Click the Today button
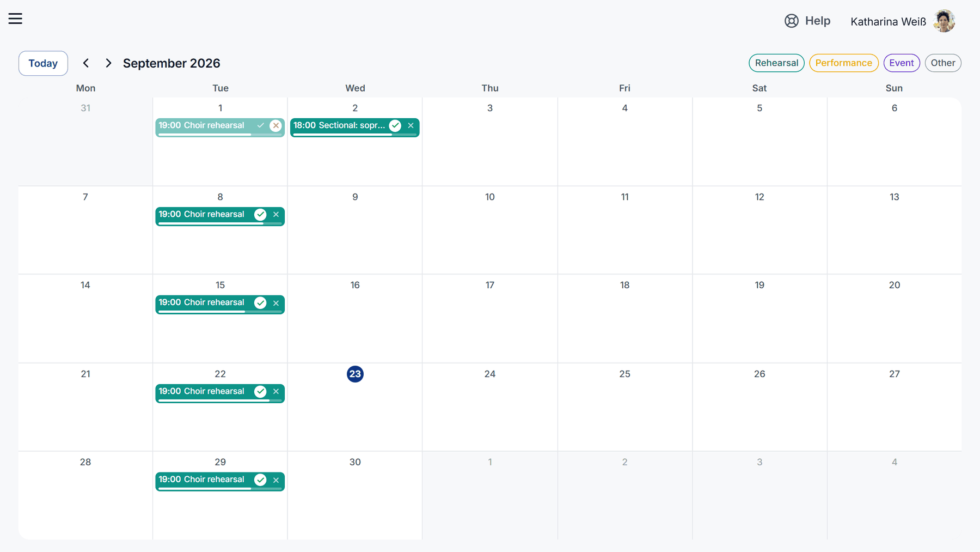Screen dimensions: 980x552 [x=43, y=63]
